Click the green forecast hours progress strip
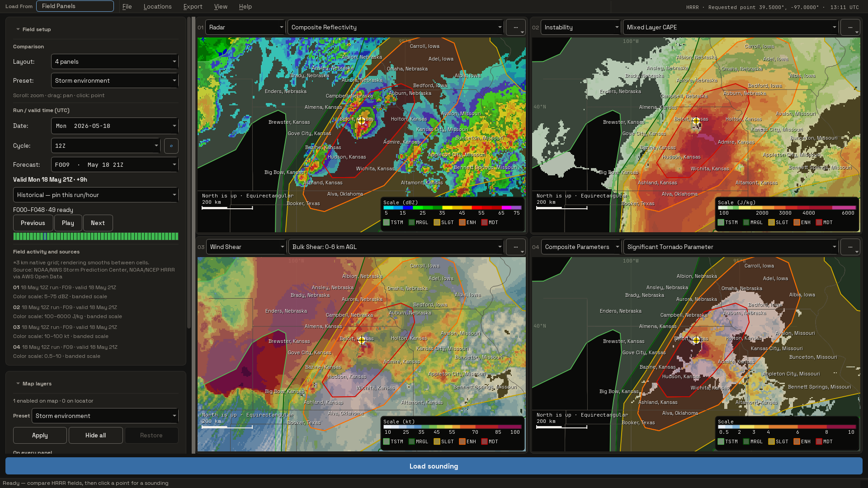The height and width of the screenshot is (488, 868). (96, 237)
